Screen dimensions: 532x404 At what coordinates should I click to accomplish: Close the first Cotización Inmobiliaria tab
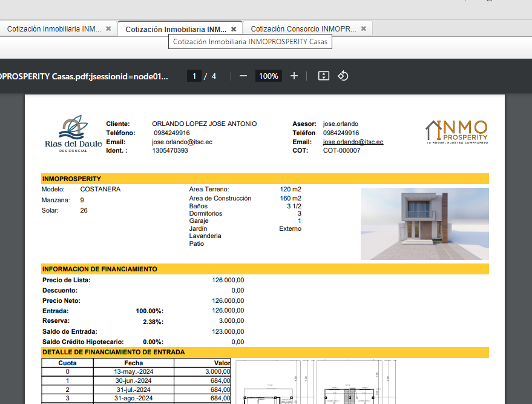pyautogui.click(x=108, y=28)
